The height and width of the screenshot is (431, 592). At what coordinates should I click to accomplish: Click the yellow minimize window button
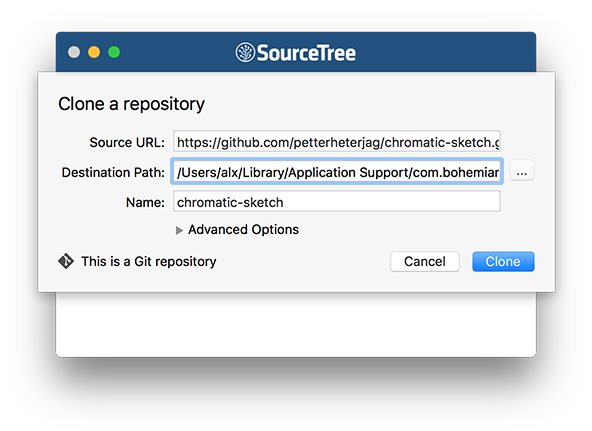[94, 52]
